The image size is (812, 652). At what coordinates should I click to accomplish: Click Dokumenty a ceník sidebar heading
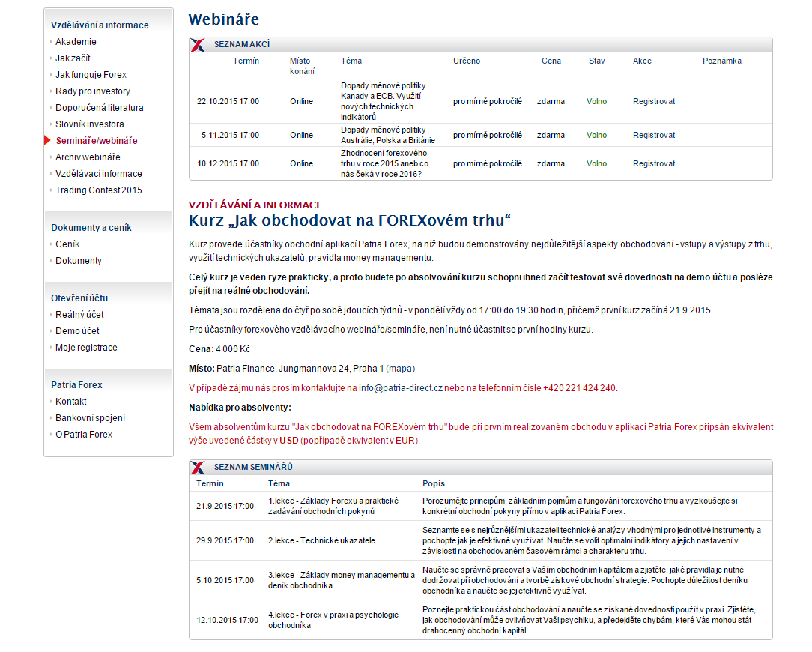(x=91, y=228)
